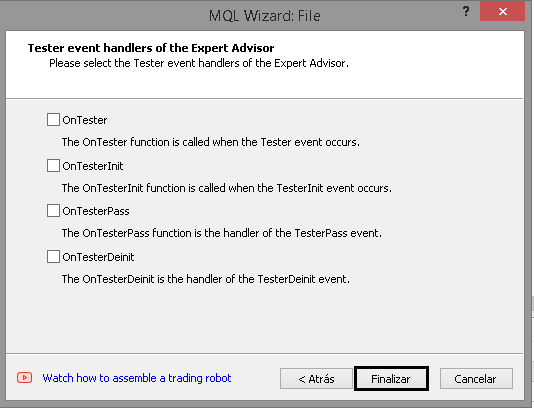Click the red YouTube play icon
Image resolution: width=534 pixels, height=409 pixels.
coord(25,377)
